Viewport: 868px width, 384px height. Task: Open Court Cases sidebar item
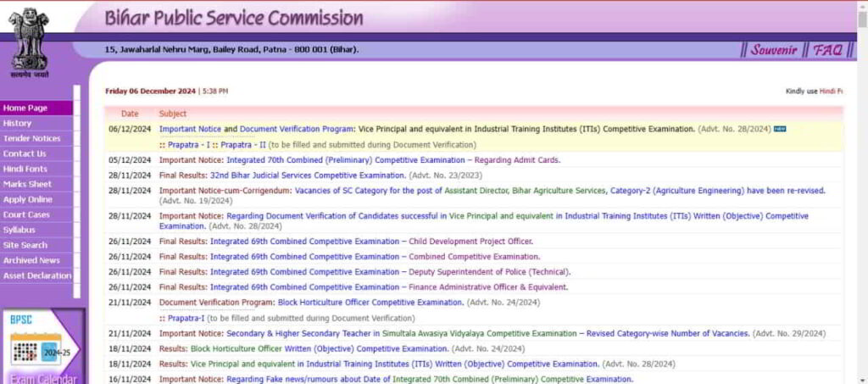click(x=36, y=214)
